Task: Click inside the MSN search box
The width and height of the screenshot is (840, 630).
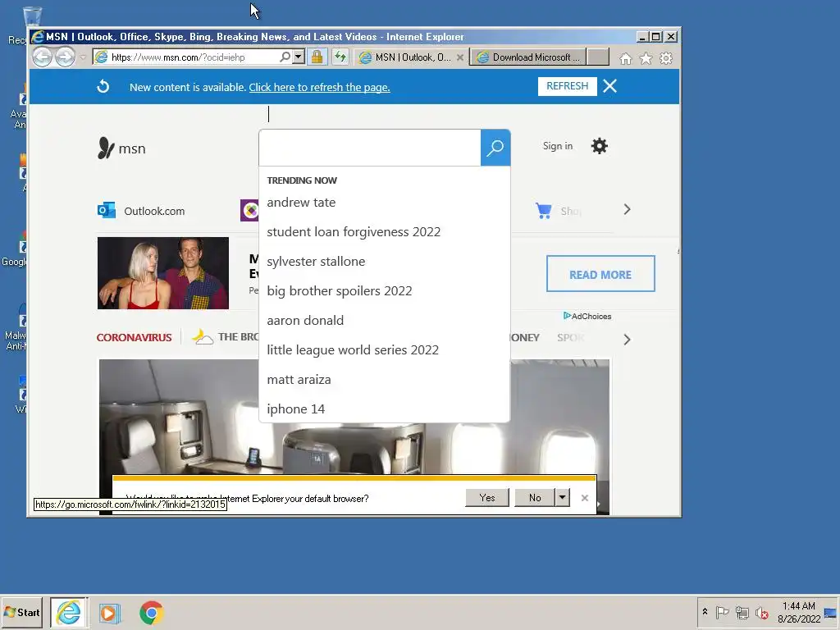Action: coord(370,148)
